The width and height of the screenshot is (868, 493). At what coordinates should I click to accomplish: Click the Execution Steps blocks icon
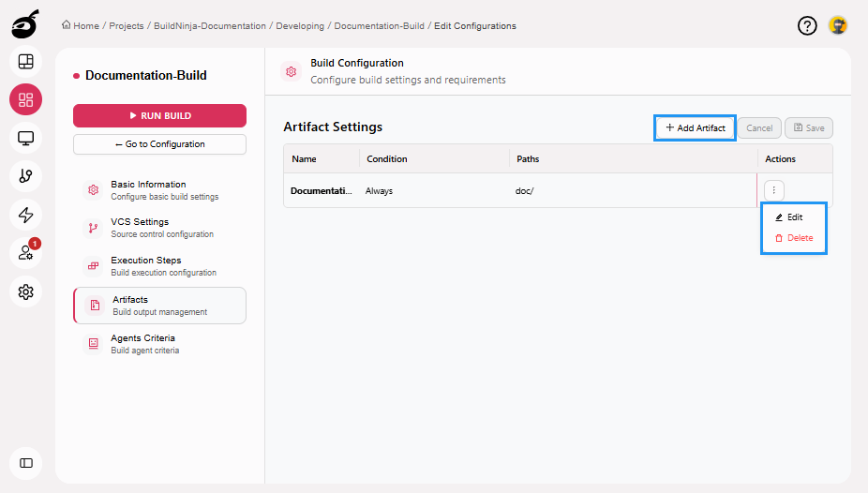[93, 266]
